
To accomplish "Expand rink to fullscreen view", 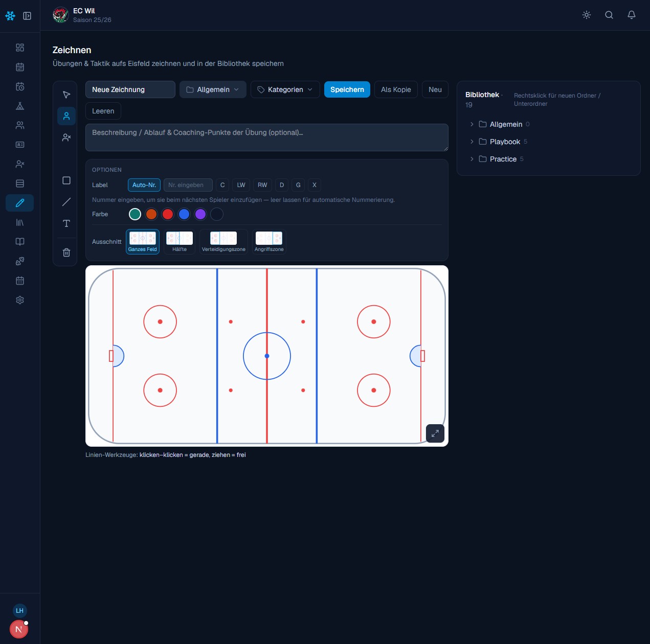I will tap(435, 433).
